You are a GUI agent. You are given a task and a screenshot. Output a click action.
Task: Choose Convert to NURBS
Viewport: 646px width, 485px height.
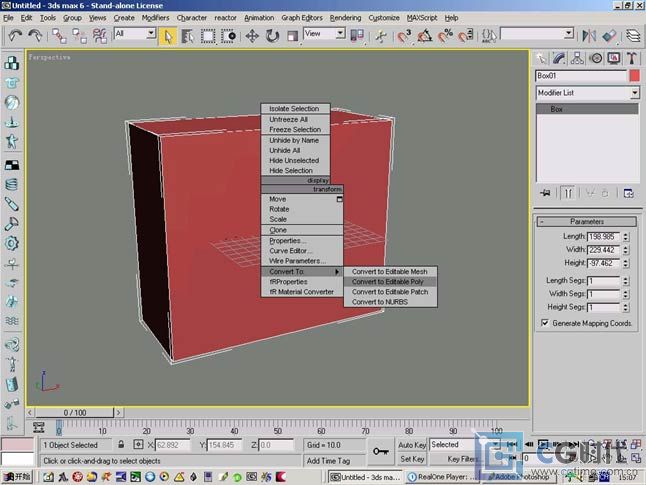390,302
